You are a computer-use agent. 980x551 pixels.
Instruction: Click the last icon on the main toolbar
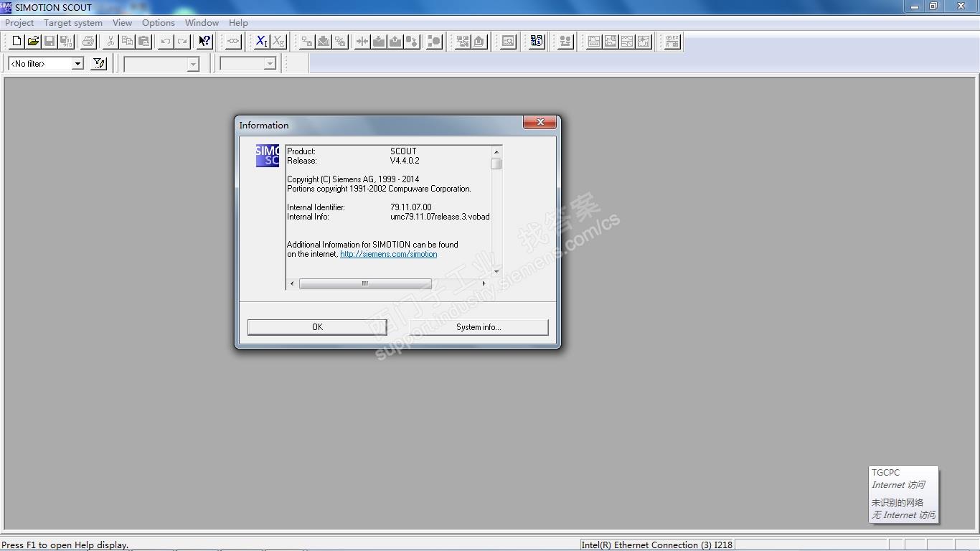(x=672, y=42)
